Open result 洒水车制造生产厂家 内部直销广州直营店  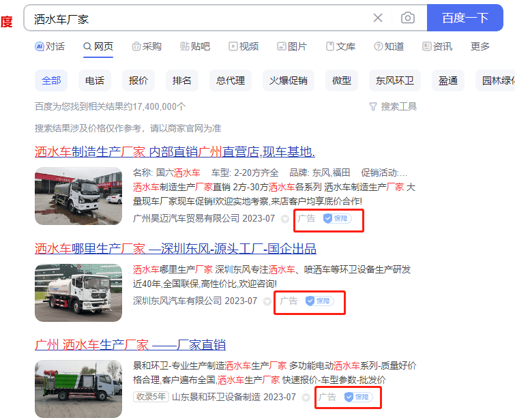tap(175, 152)
